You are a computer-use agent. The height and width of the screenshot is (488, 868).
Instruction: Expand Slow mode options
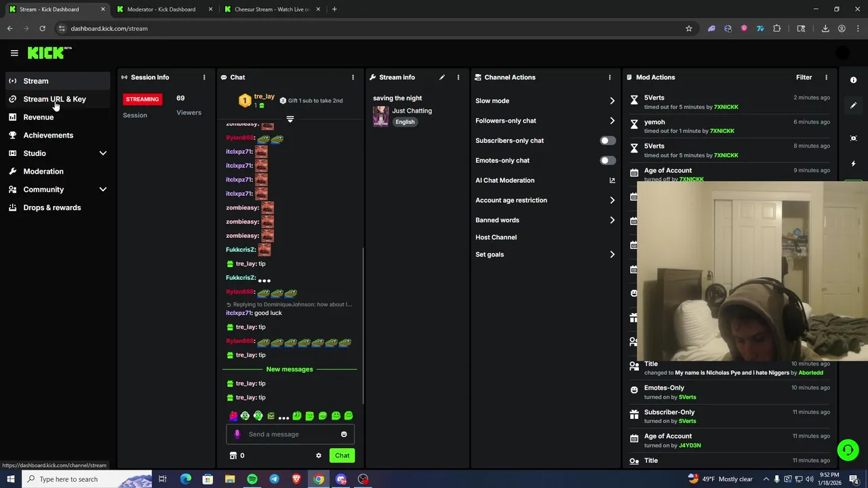pyautogui.click(x=612, y=101)
